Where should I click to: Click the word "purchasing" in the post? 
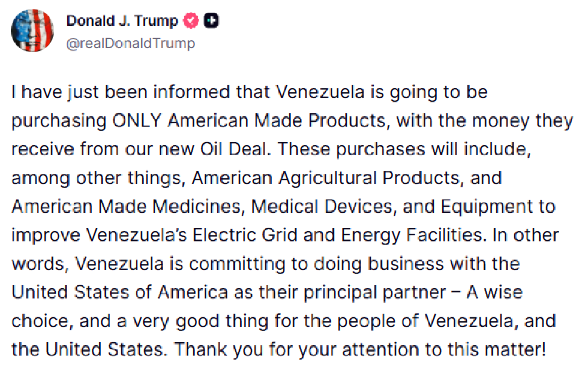click(59, 121)
